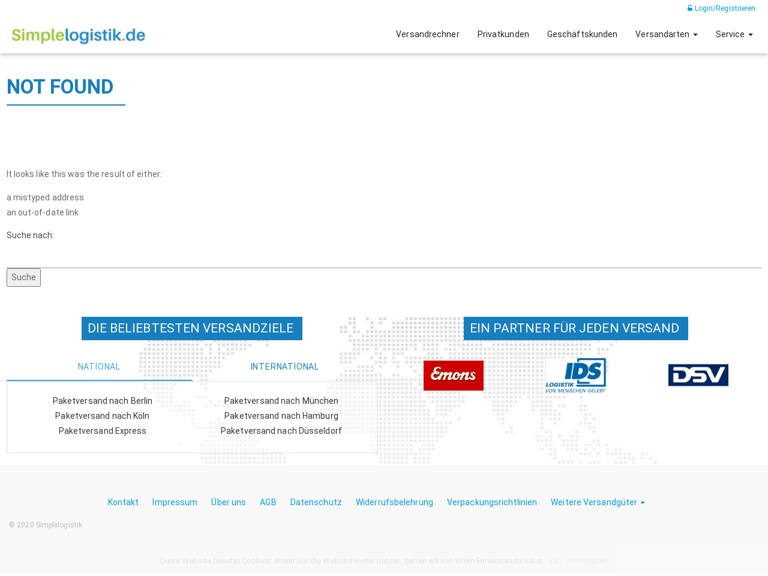This screenshot has height=576, width=768.
Task: Switch to the International tab
Action: 284,367
